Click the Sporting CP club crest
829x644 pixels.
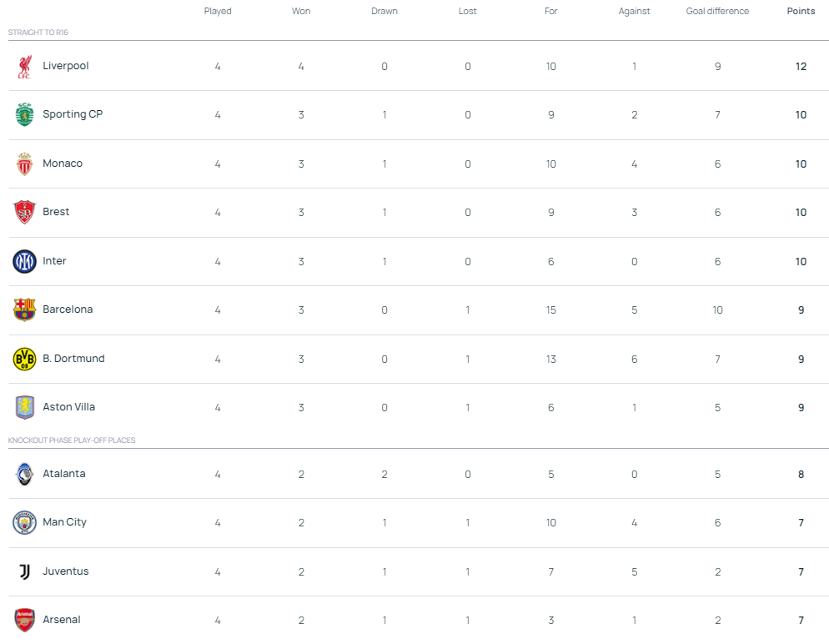pos(24,115)
